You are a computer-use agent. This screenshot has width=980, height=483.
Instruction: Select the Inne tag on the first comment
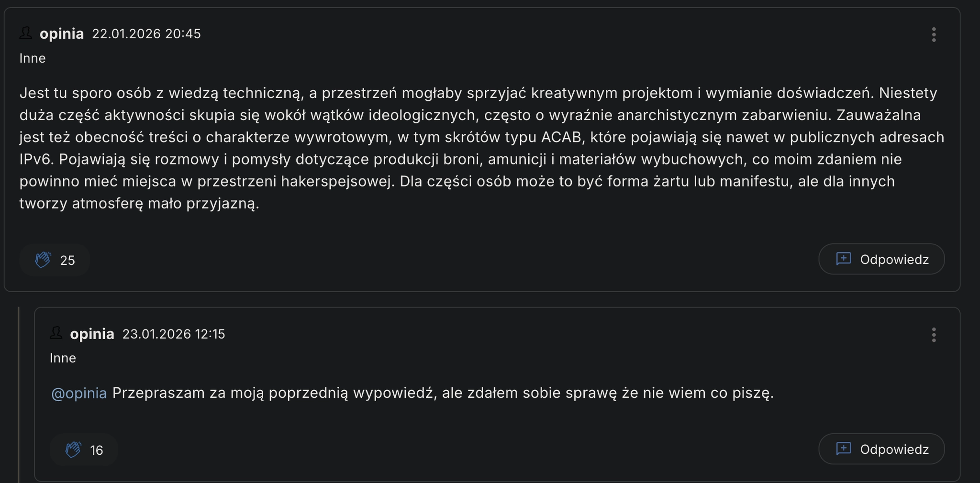pos(33,58)
